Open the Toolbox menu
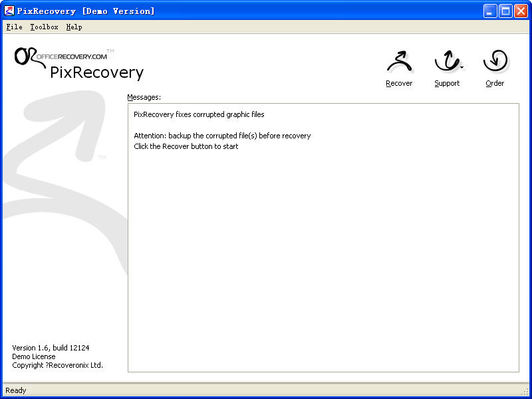 coord(44,27)
